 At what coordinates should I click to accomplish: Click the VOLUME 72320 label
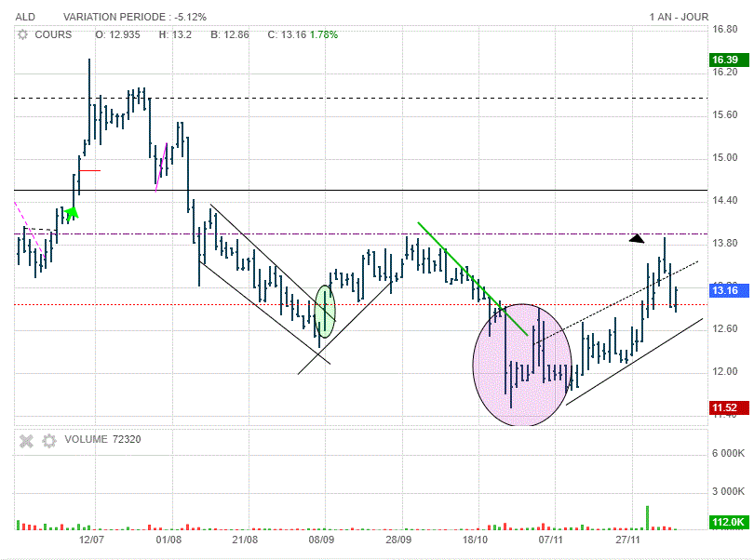pyautogui.click(x=102, y=439)
